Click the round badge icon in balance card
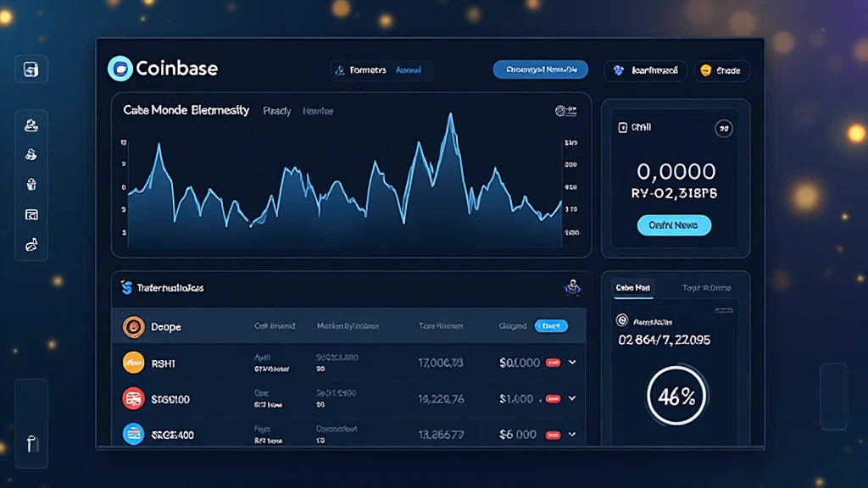868x488 pixels. [723, 129]
